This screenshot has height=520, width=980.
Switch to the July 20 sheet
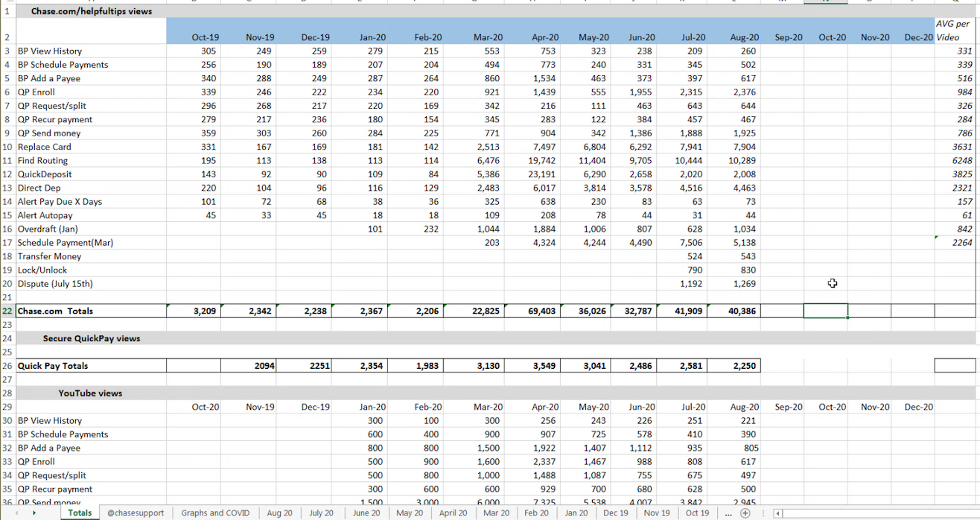(322, 513)
